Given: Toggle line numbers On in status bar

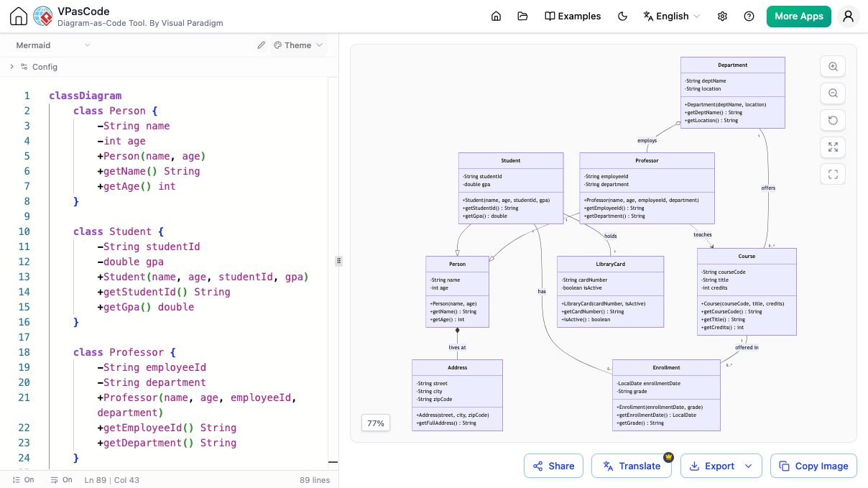Looking at the screenshot, I should 23,479.
